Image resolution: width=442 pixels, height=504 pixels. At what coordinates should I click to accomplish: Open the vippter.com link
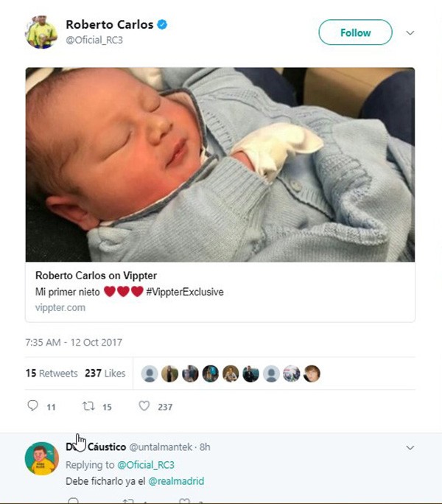click(60, 307)
